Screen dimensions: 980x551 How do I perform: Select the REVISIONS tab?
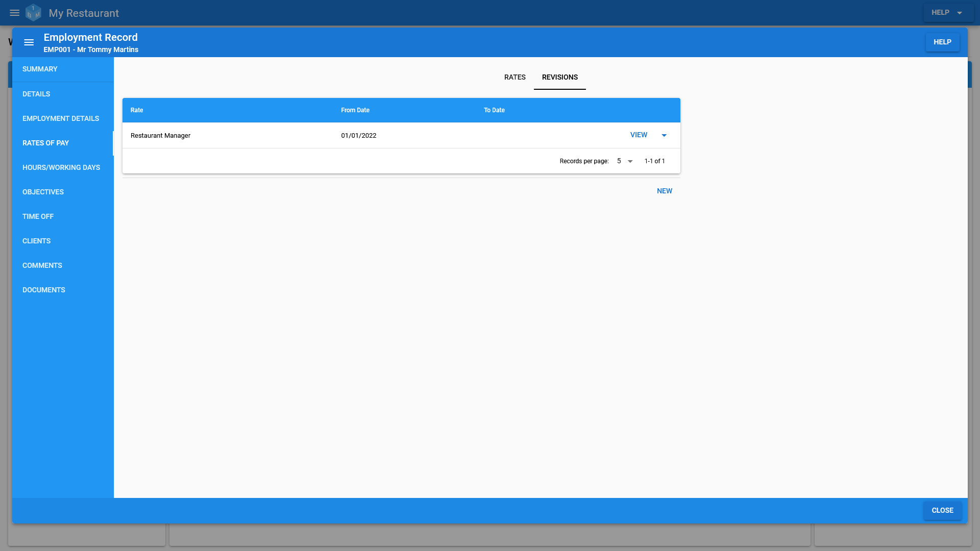[x=560, y=77]
